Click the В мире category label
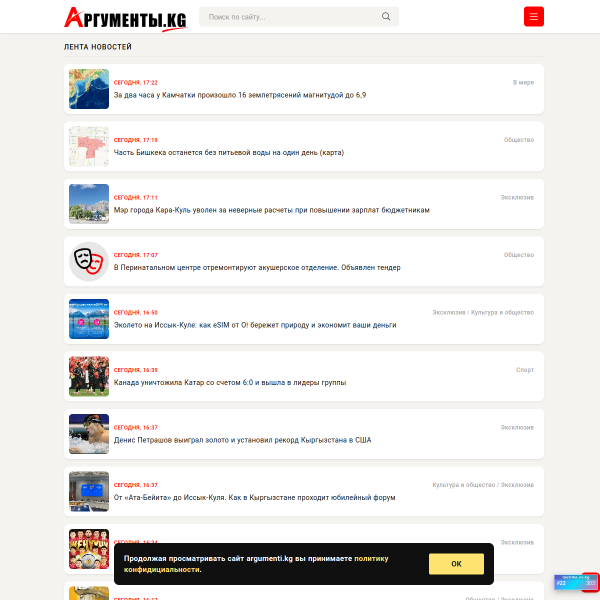600x600 pixels. click(523, 82)
